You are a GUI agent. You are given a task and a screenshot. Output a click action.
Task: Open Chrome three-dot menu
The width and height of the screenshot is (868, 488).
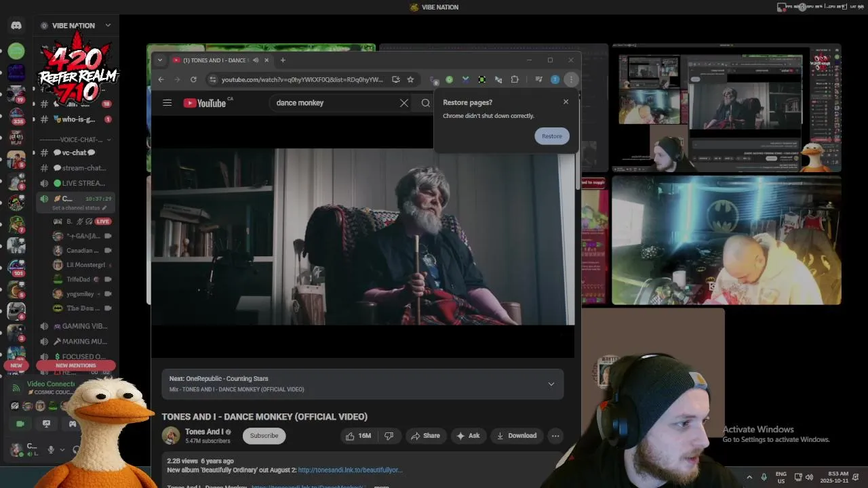(x=571, y=79)
